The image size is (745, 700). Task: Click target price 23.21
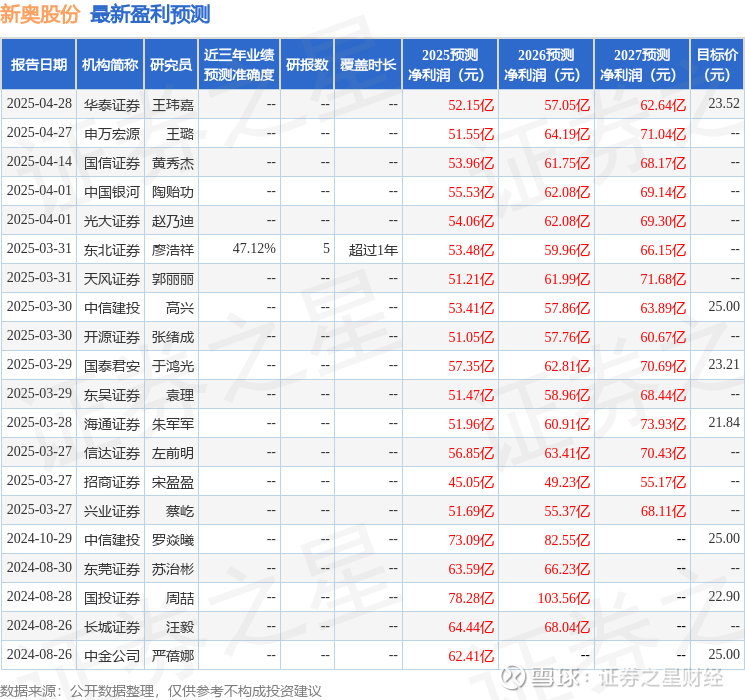724,364
